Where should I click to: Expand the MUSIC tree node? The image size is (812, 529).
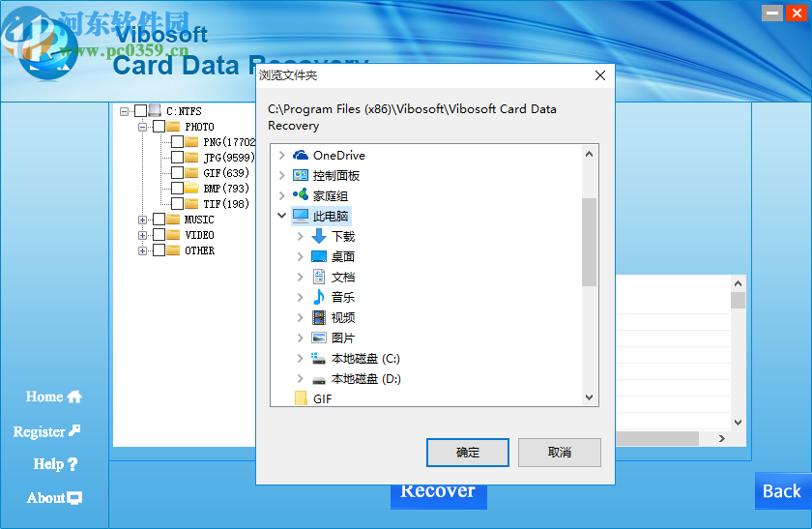pos(142,220)
